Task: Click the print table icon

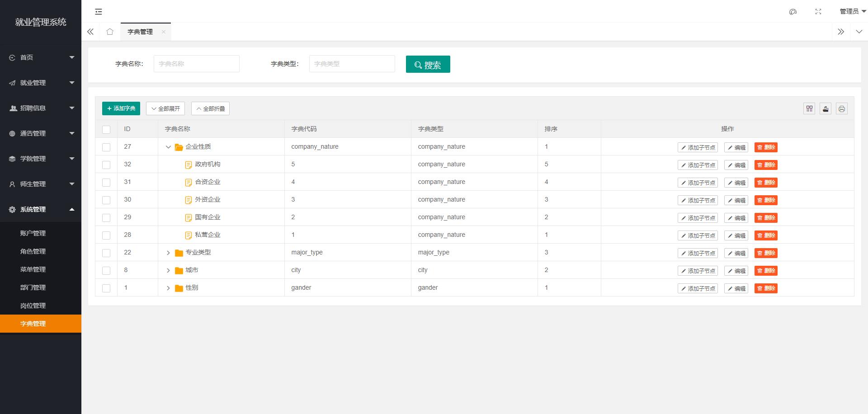Action: point(842,108)
